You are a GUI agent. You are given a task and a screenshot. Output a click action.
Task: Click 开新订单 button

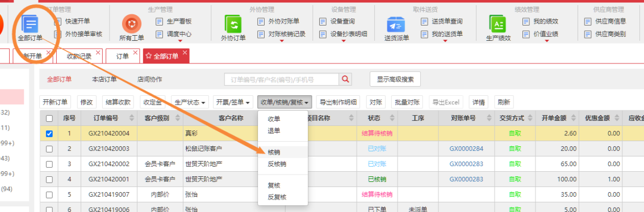point(56,102)
